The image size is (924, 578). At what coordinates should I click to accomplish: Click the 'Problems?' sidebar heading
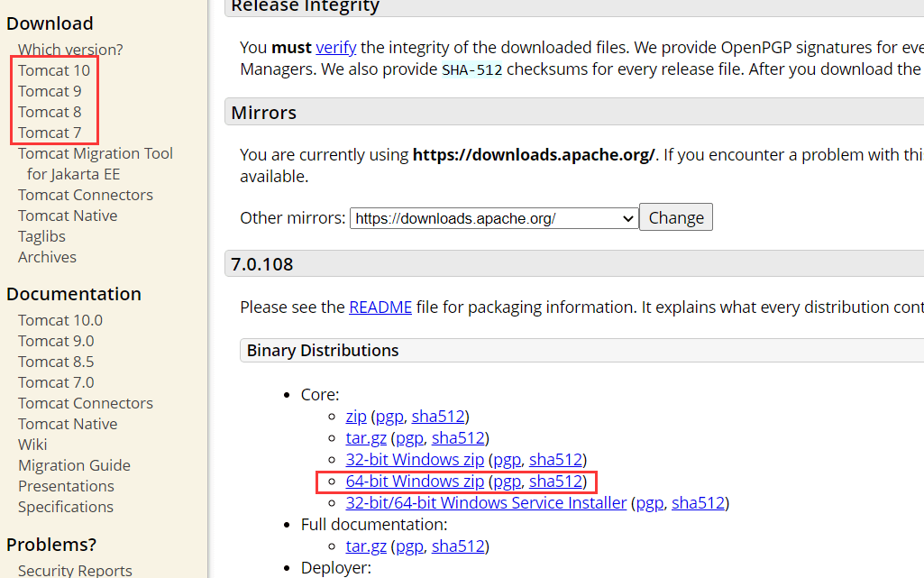point(51,545)
